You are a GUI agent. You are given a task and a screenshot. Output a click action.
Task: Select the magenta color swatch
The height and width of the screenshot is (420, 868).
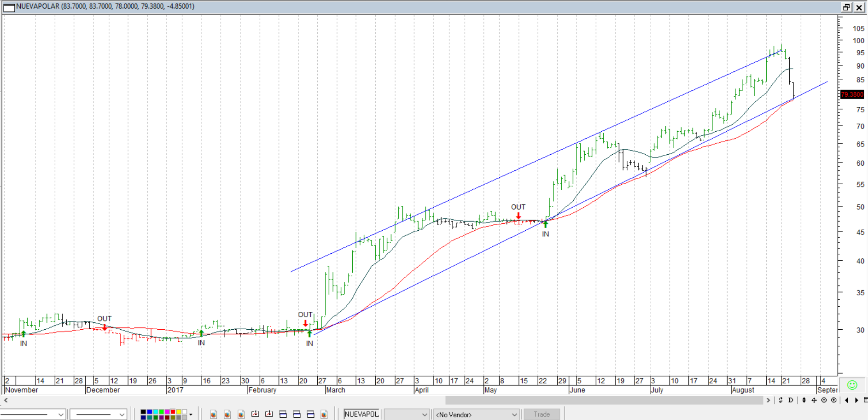pos(167,412)
